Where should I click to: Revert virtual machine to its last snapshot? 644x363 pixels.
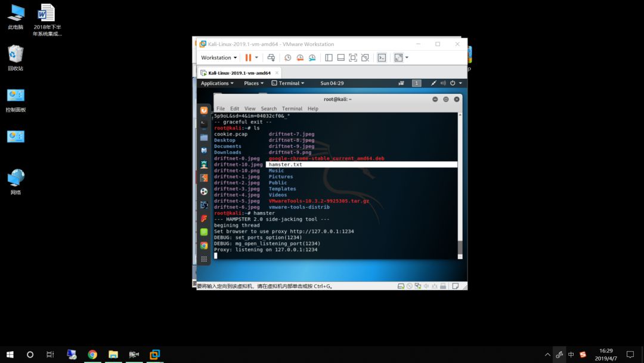300,57
